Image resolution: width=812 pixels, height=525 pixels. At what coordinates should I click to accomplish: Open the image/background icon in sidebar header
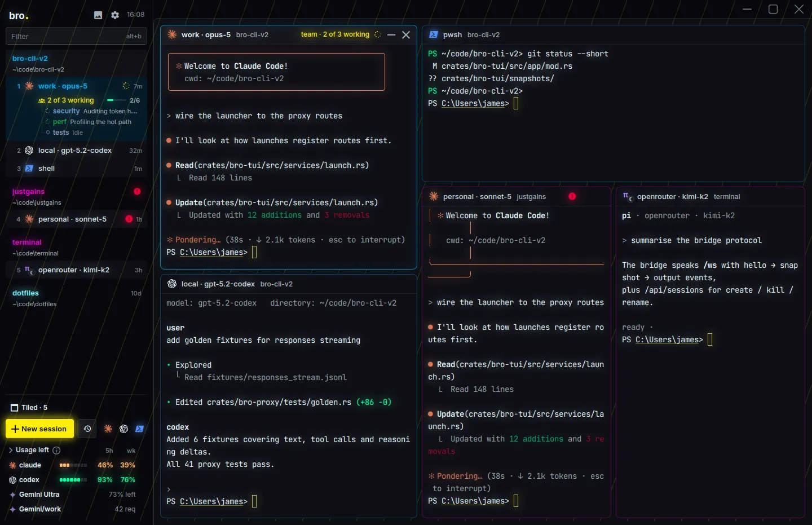click(x=98, y=15)
